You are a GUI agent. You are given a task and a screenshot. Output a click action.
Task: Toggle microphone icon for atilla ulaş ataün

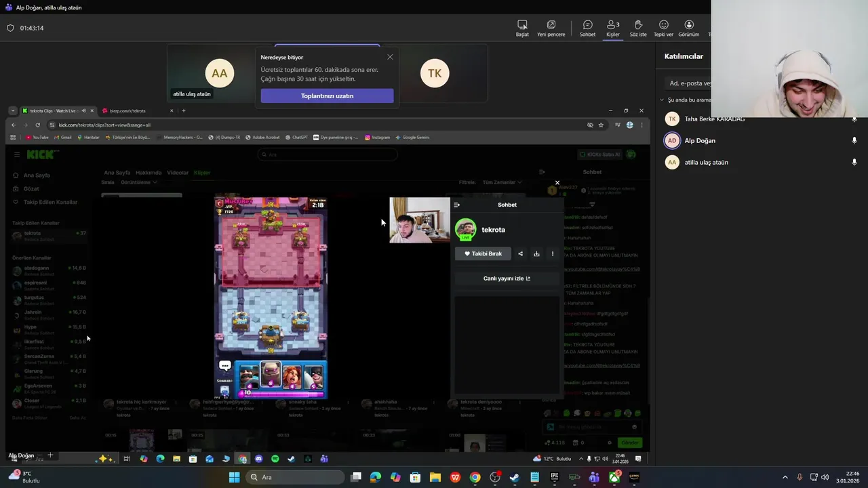click(x=854, y=162)
